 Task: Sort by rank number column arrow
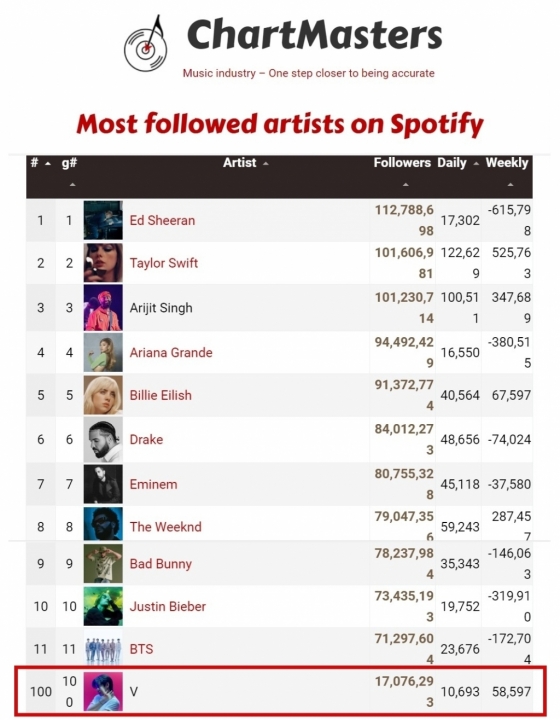tap(48, 163)
